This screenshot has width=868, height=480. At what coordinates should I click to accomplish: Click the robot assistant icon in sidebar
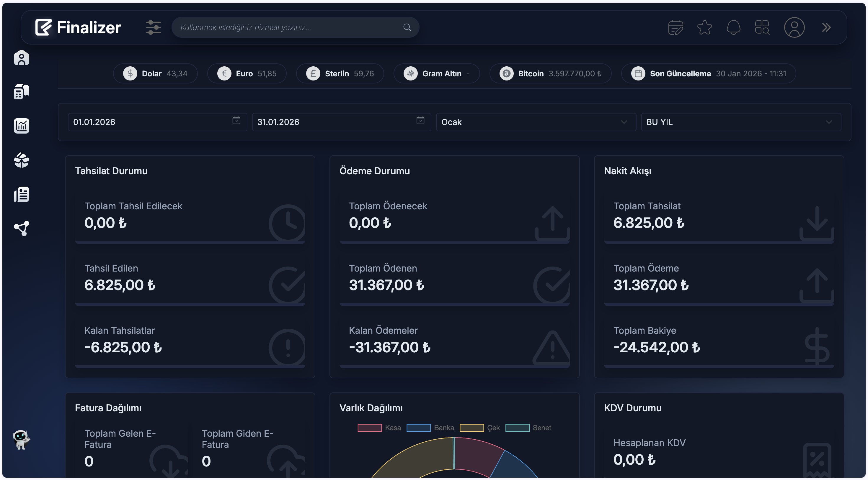(21, 439)
